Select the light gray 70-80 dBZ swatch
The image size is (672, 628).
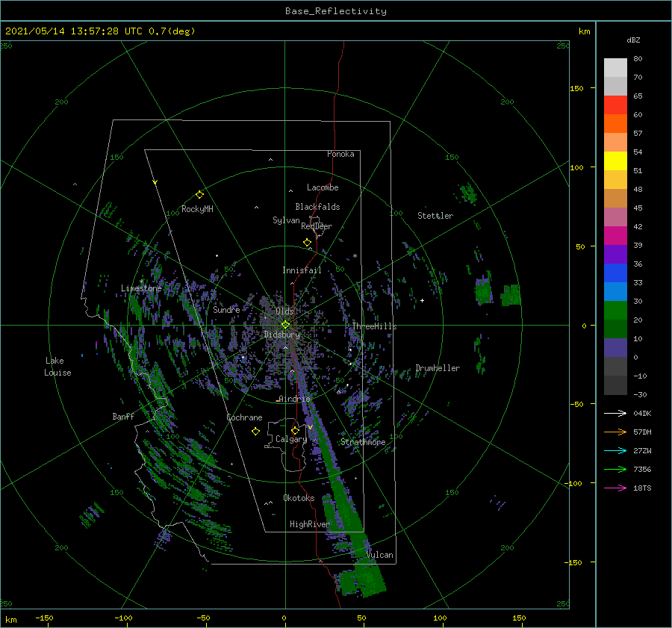615,68
